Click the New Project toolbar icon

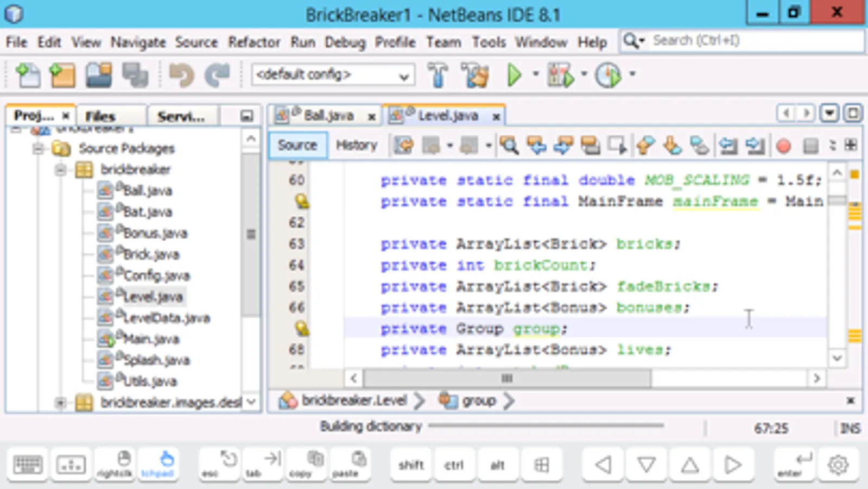[62, 74]
